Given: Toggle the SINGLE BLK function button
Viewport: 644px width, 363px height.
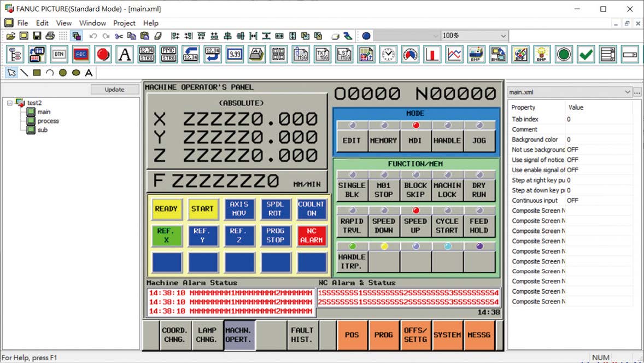Looking at the screenshot, I should click(352, 190).
